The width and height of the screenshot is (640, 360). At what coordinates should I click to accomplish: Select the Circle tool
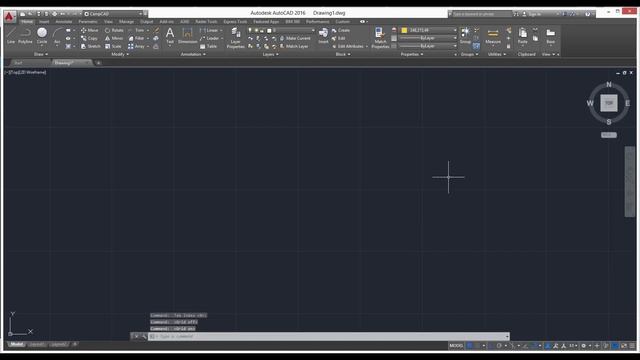(x=42, y=36)
